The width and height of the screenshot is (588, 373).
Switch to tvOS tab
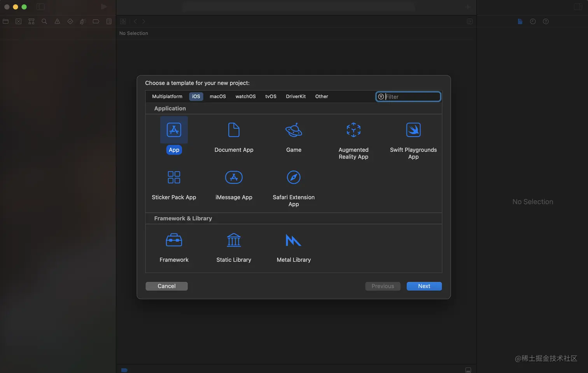coord(271,97)
